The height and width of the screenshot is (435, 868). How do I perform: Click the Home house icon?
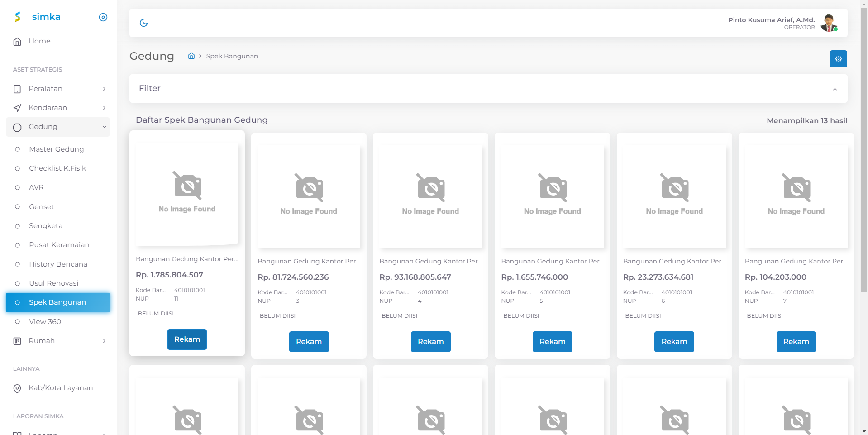17,42
